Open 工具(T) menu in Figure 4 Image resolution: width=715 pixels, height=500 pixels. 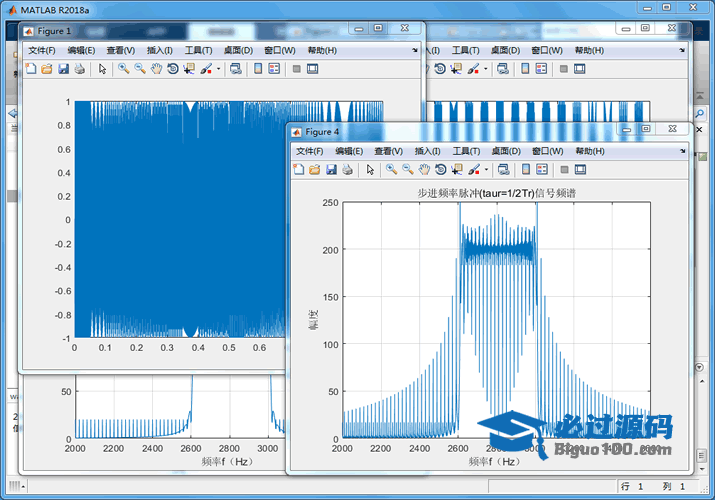point(466,151)
